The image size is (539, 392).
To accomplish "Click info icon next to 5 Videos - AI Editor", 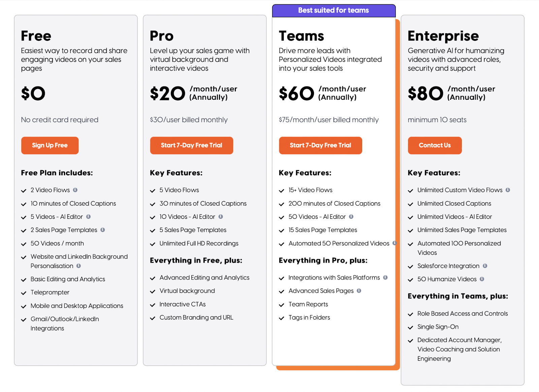I will [88, 216].
